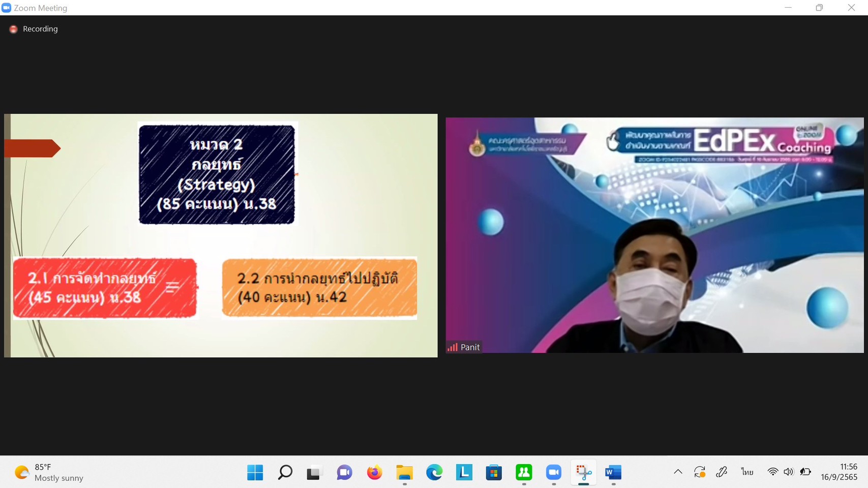
Task: Open the volume control in system tray
Action: [788, 472]
